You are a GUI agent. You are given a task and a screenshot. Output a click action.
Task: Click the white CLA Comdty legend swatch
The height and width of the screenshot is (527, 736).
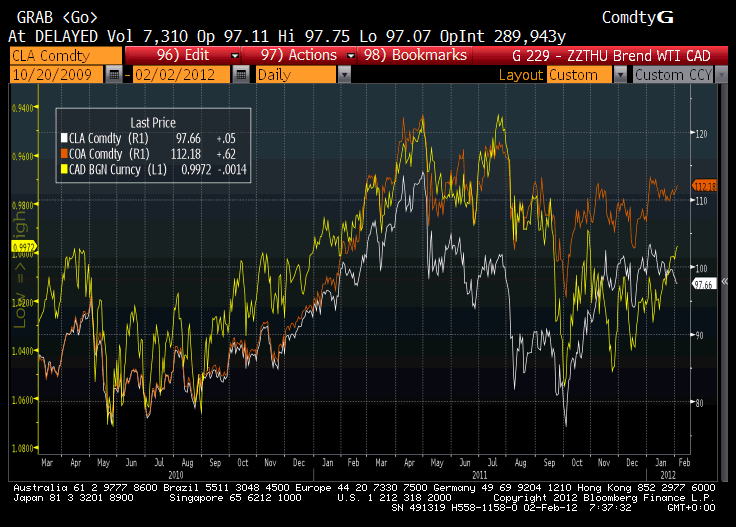tap(64, 138)
